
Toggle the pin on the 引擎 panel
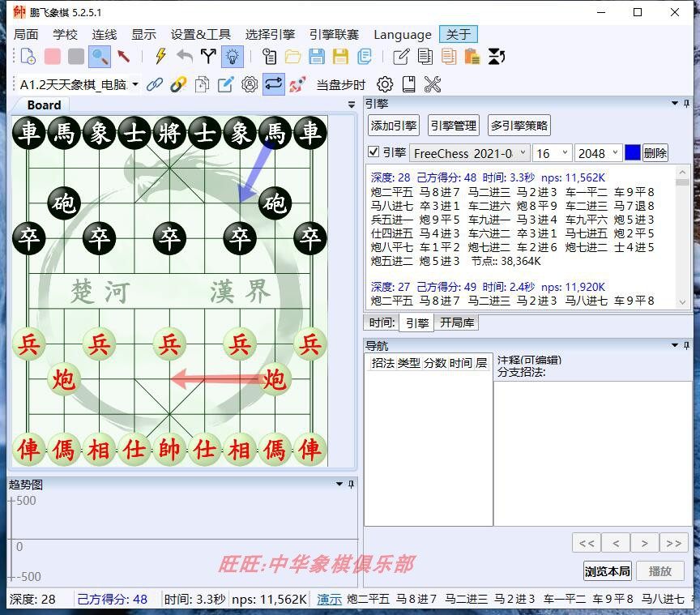click(687, 104)
